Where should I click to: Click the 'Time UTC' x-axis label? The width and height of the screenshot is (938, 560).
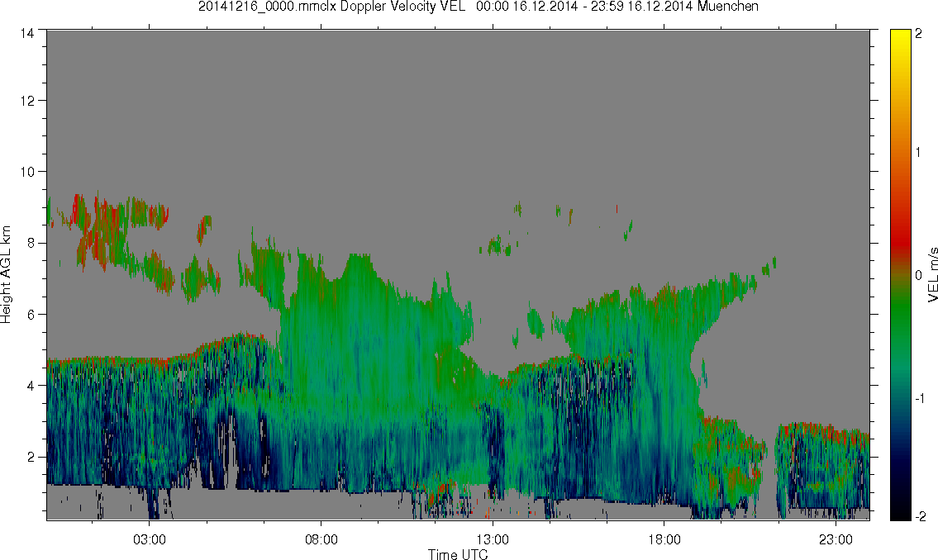pos(458,554)
